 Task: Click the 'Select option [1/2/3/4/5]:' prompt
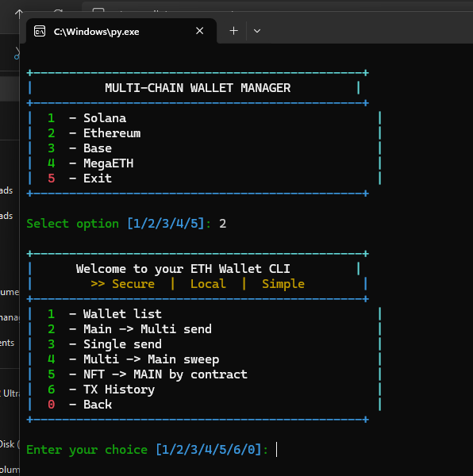[x=119, y=224]
